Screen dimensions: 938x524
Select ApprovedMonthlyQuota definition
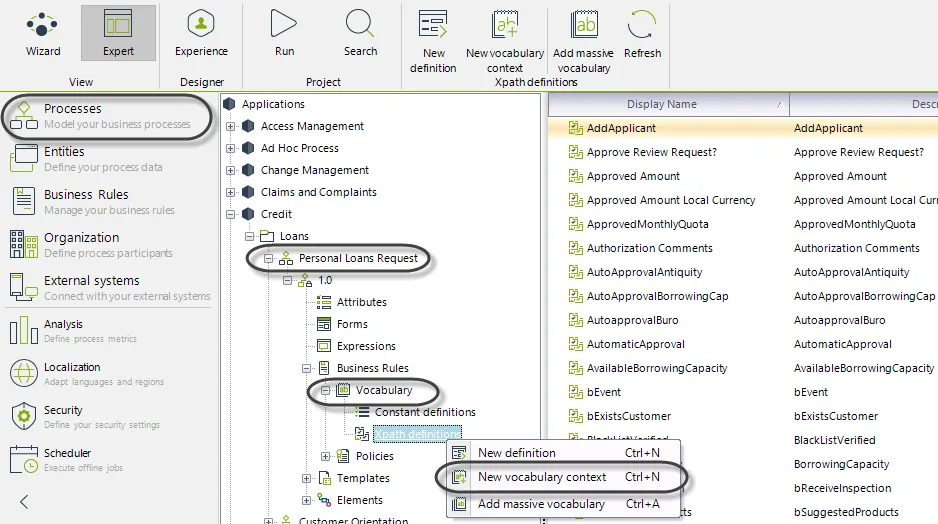647,224
